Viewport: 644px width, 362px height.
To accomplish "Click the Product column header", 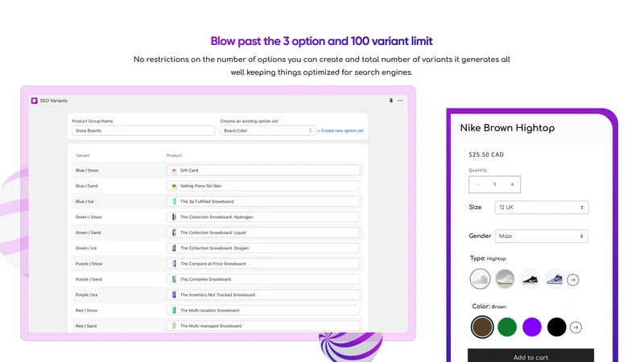I will 174,155.
